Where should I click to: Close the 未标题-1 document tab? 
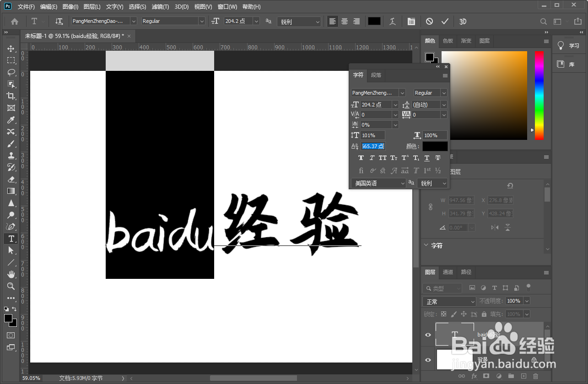(129, 36)
